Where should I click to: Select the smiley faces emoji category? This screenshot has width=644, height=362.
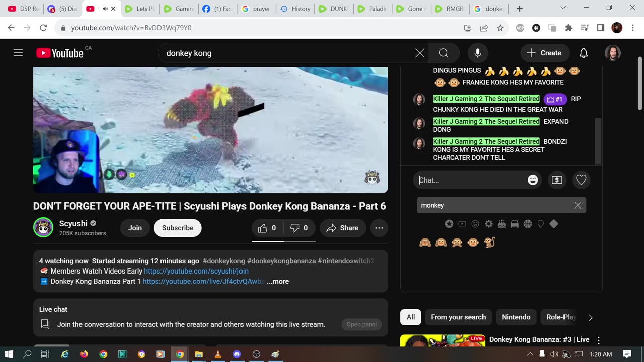pos(475,224)
